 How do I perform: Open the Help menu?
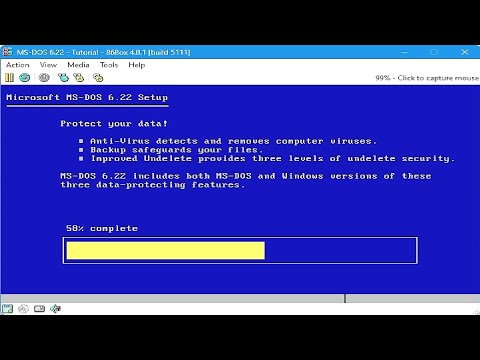137,65
